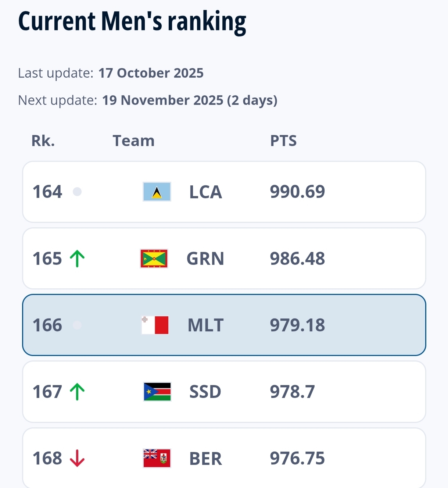Click the Rk. column header
Viewport: 448px width, 488px height.
43,141
